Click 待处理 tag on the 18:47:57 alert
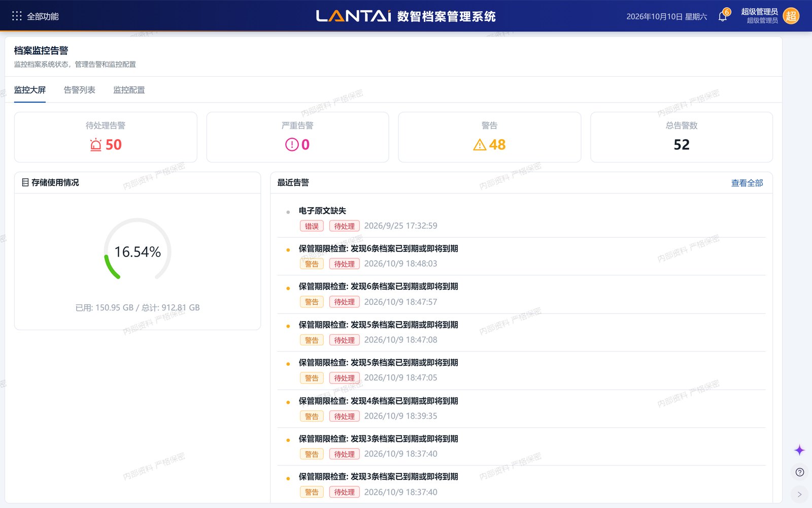 point(345,302)
